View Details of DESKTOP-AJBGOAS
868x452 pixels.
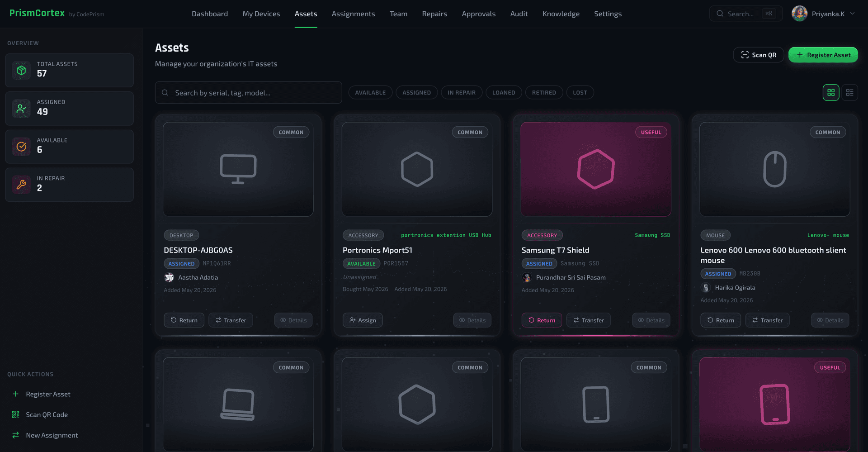293,320
